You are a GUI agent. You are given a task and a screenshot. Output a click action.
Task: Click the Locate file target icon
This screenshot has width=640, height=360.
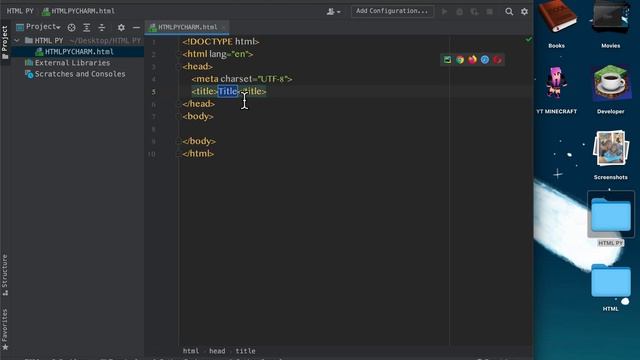pyautogui.click(x=71, y=27)
